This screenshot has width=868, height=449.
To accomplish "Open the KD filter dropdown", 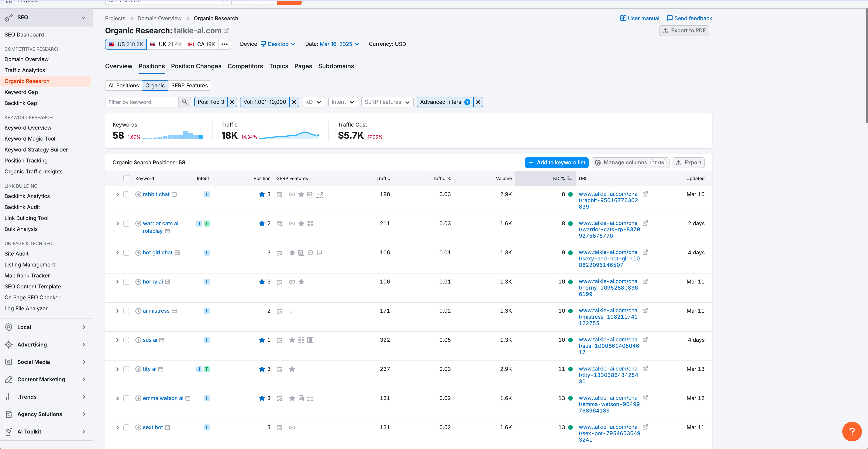I will [313, 102].
